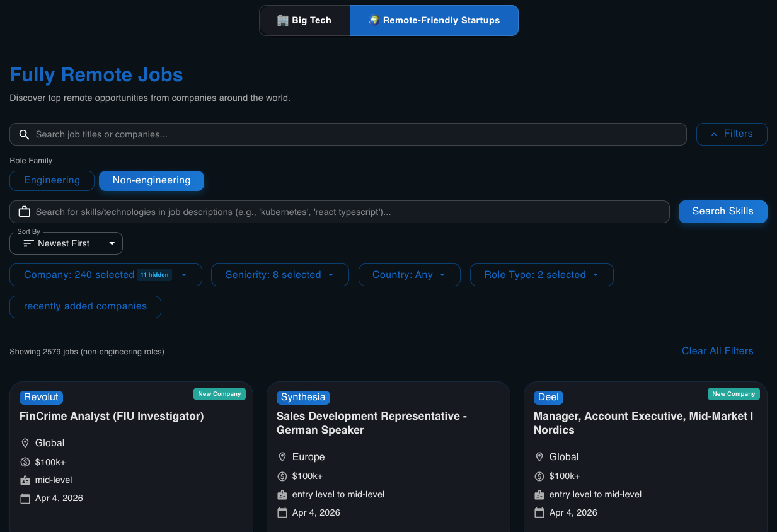Click the Search Skills button

[x=723, y=211]
